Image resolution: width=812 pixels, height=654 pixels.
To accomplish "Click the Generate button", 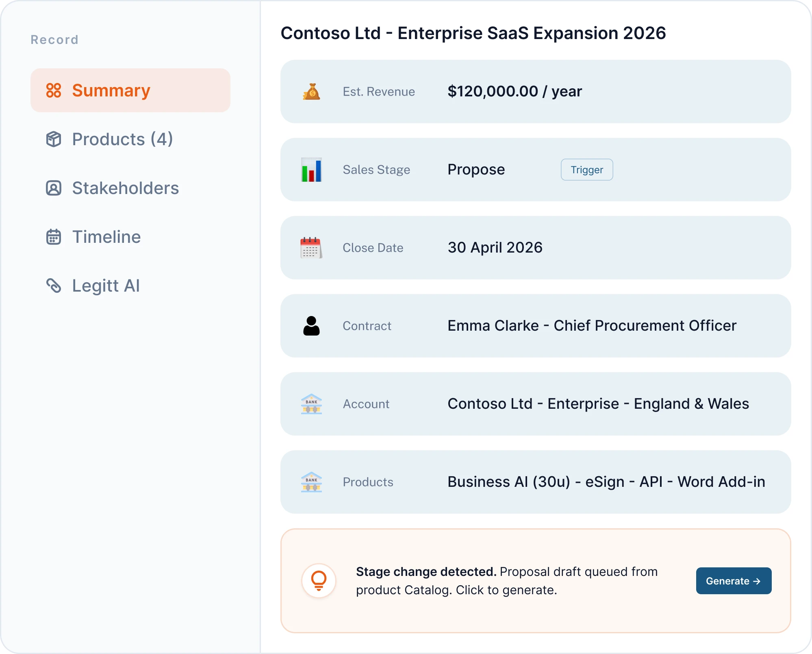I will (734, 581).
